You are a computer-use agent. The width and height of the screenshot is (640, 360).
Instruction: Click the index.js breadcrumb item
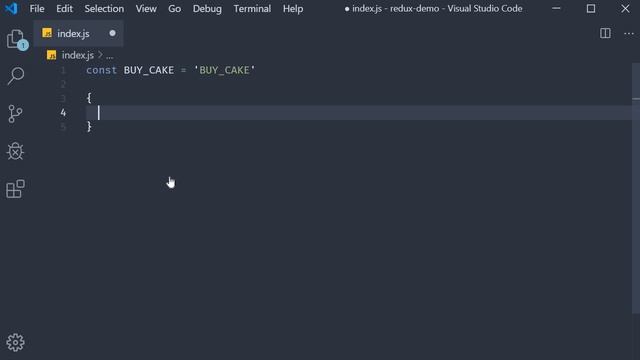[x=78, y=55]
